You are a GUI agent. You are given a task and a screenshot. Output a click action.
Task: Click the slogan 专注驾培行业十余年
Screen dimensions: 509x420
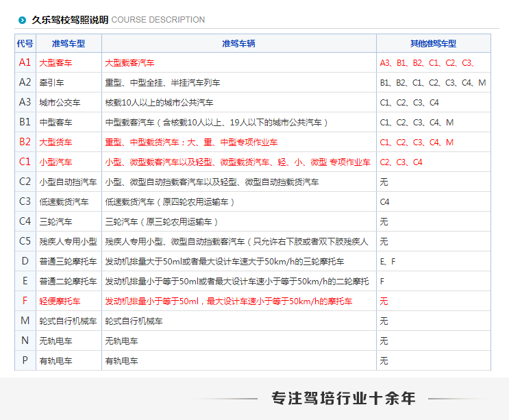pyautogui.click(x=343, y=398)
